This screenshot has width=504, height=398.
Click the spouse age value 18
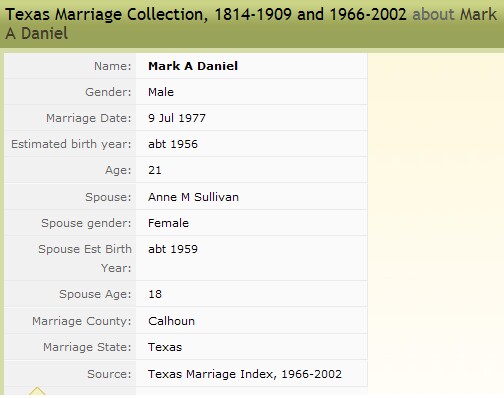pos(155,294)
